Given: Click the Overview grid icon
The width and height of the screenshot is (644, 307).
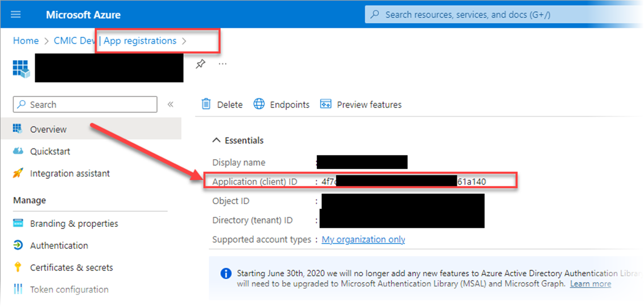Looking at the screenshot, I should (17, 128).
